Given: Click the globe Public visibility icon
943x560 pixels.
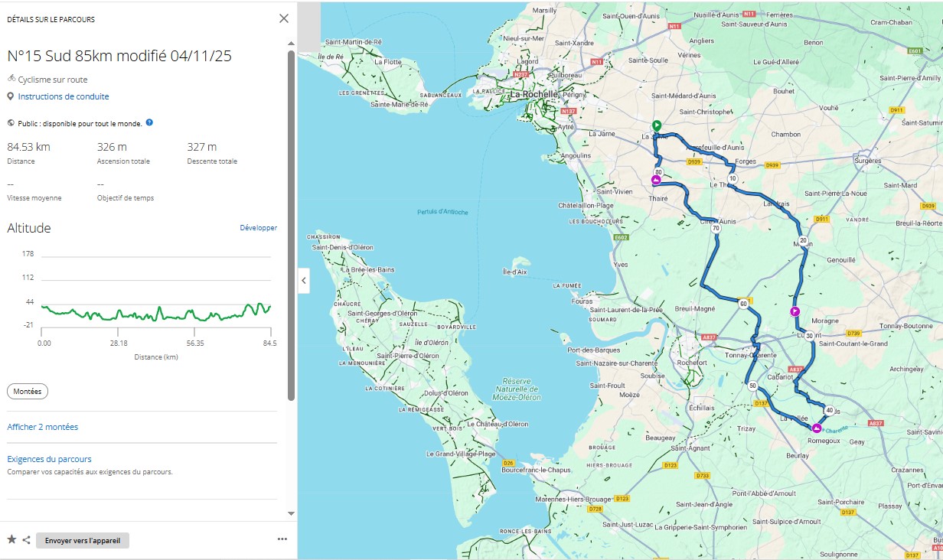Looking at the screenshot, I should 11,122.
